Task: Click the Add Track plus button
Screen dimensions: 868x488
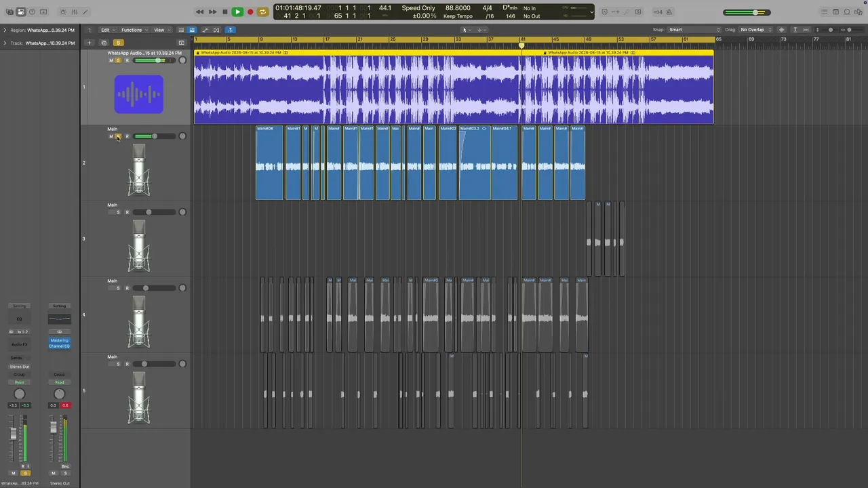Action: tap(88, 43)
